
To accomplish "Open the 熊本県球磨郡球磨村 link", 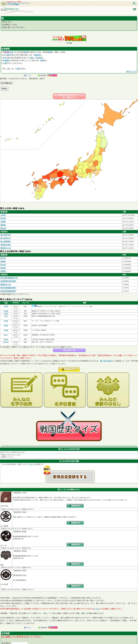I will 8,288.
